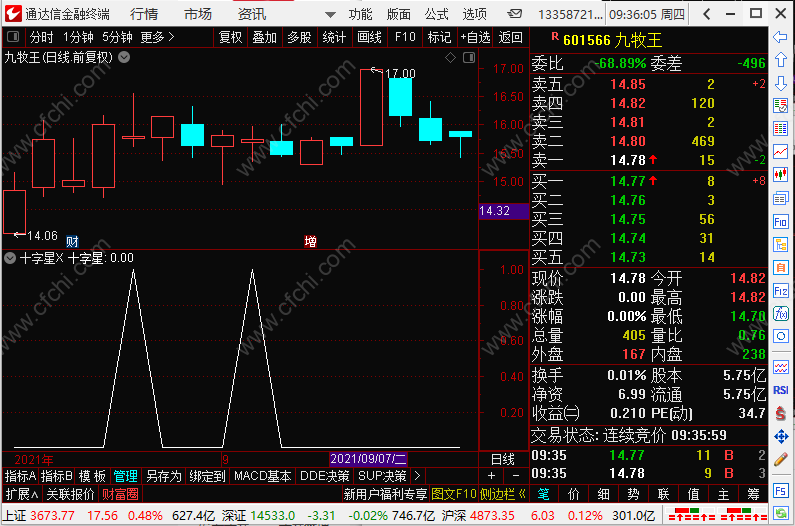Click the 财 marker on the chart
795x526 pixels.
72,241
